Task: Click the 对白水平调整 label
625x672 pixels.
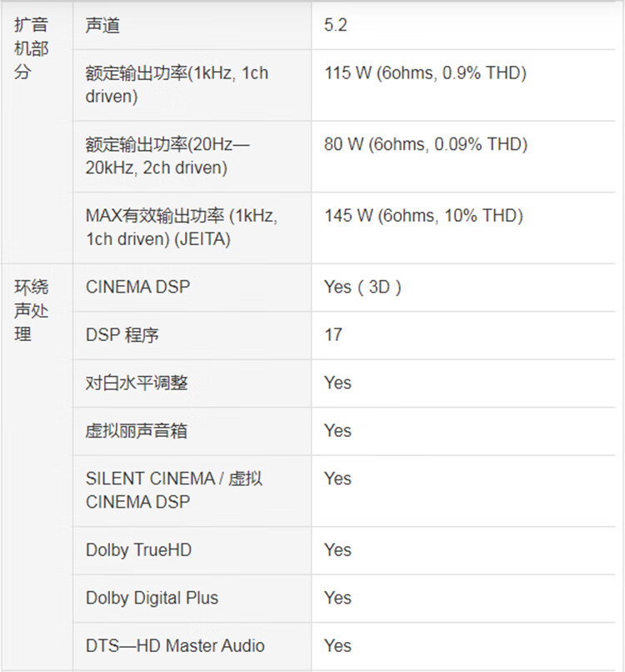Action: pos(137,383)
